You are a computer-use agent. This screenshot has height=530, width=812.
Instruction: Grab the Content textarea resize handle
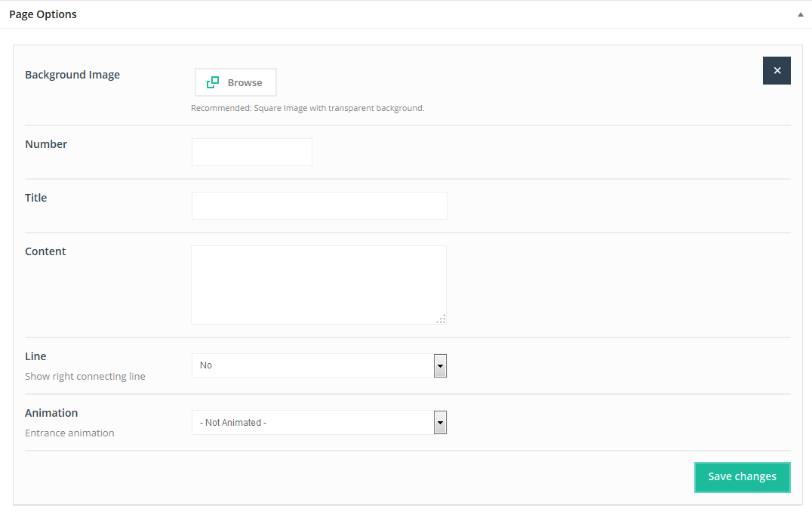click(x=441, y=319)
